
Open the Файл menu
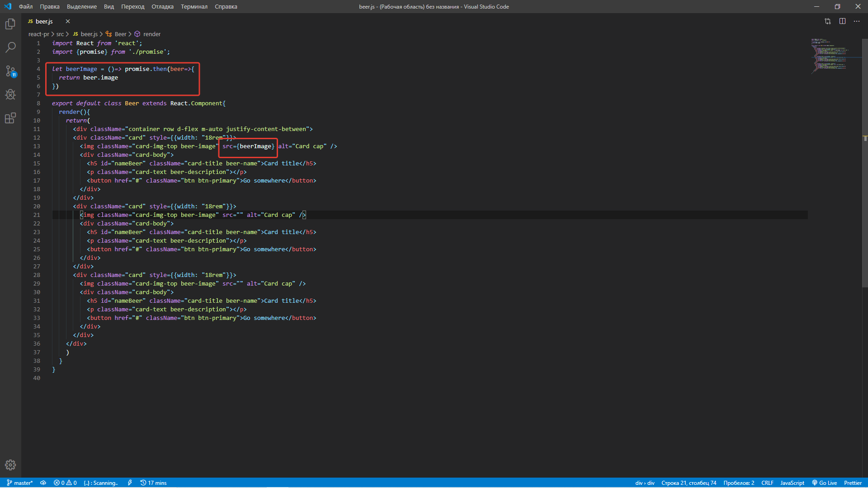coord(26,6)
